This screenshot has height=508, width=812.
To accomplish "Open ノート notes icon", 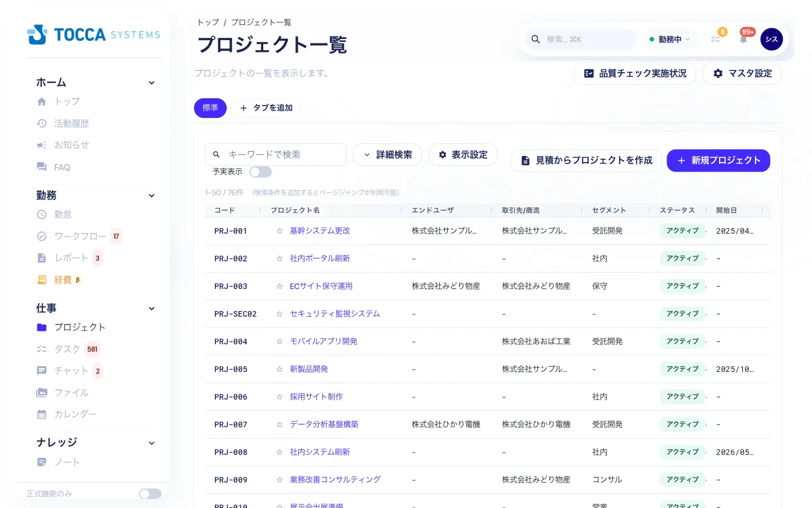I will pyautogui.click(x=42, y=462).
